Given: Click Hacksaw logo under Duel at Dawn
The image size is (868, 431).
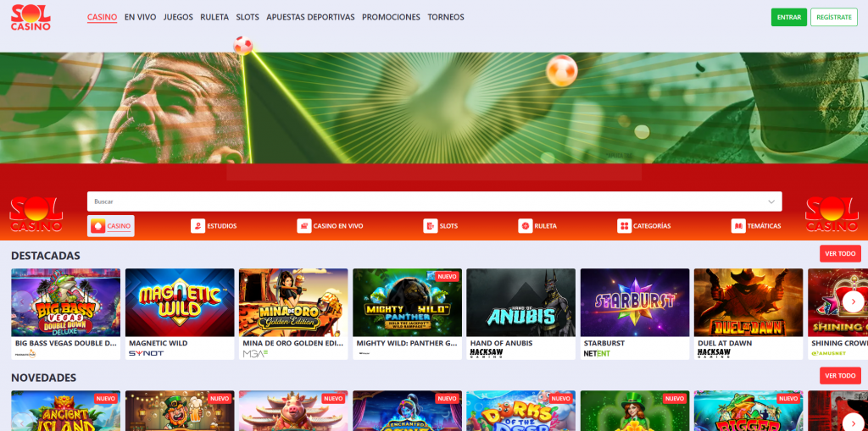Looking at the screenshot, I should [714, 353].
